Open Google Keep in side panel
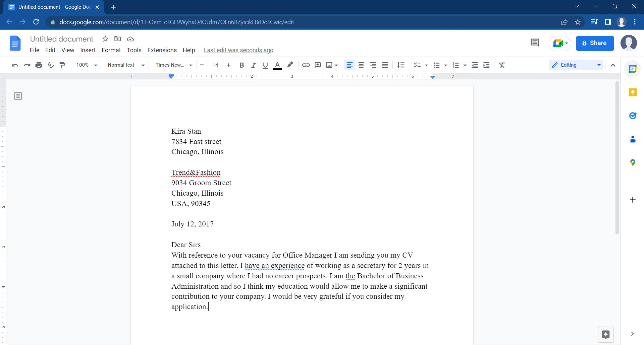This screenshot has width=644, height=345. [633, 92]
